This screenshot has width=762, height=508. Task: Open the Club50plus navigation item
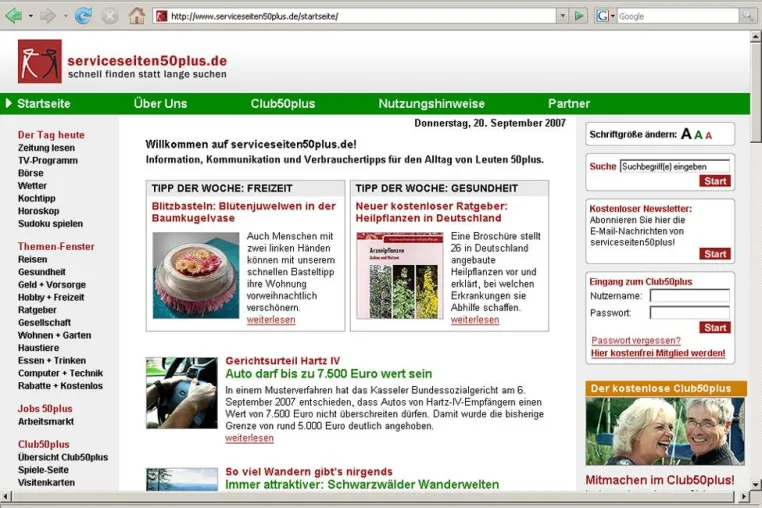(283, 104)
